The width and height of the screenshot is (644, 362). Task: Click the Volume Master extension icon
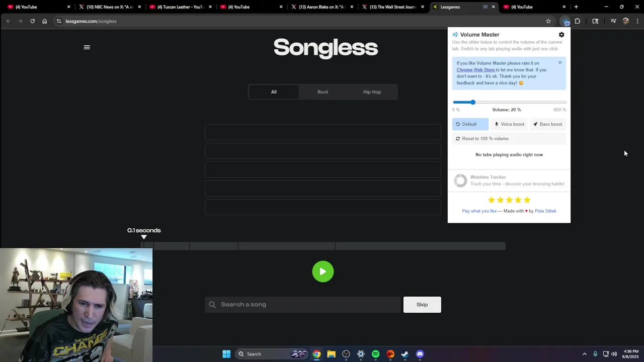click(x=566, y=21)
